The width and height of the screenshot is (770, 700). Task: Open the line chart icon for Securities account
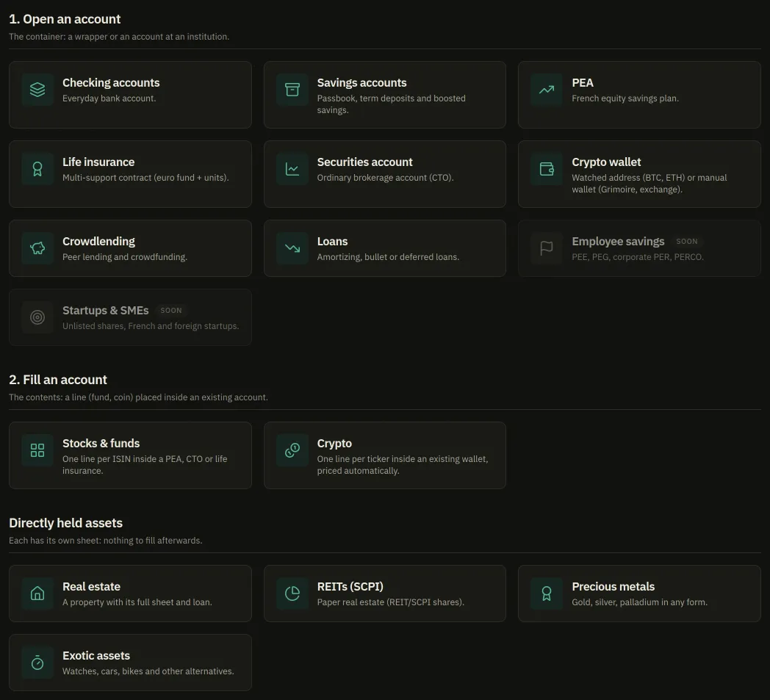tap(292, 169)
